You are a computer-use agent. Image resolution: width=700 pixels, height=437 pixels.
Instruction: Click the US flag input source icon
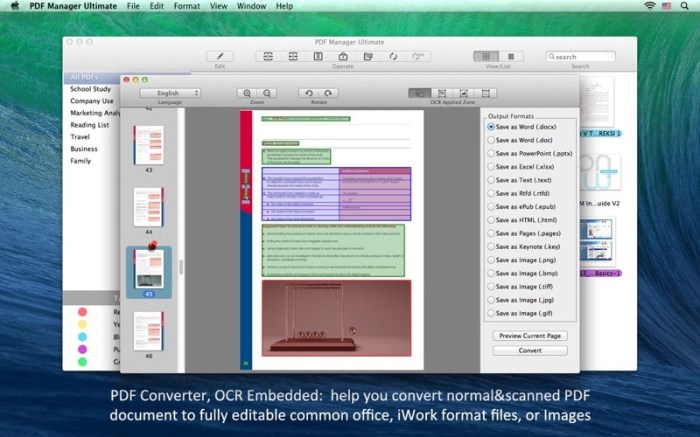tap(667, 6)
